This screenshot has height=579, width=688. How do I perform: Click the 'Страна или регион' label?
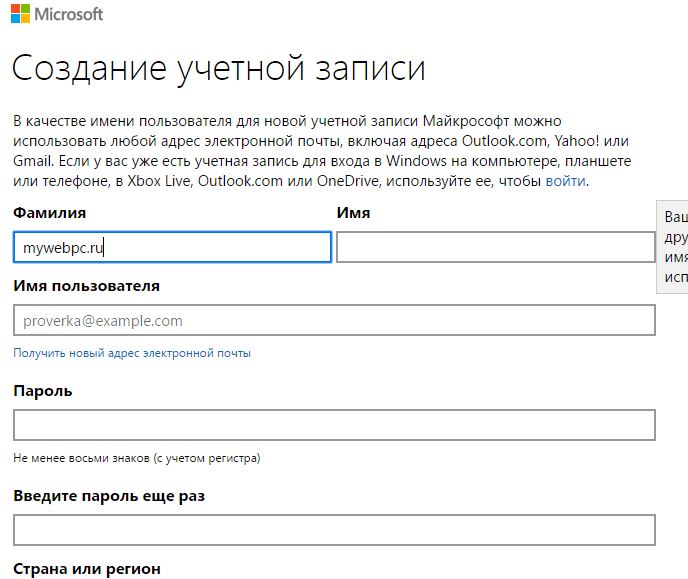click(x=87, y=569)
